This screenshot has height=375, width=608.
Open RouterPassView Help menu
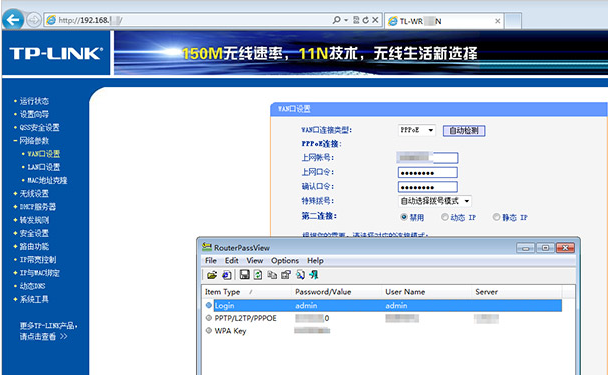pyautogui.click(x=315, y=261)
